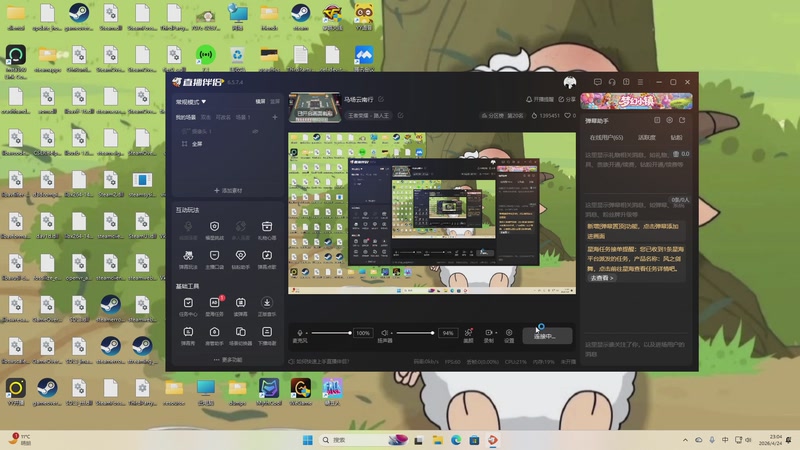800x450 pixels.
Task: Select the 我的场景 scene tab
Action: tap(186, 117)
